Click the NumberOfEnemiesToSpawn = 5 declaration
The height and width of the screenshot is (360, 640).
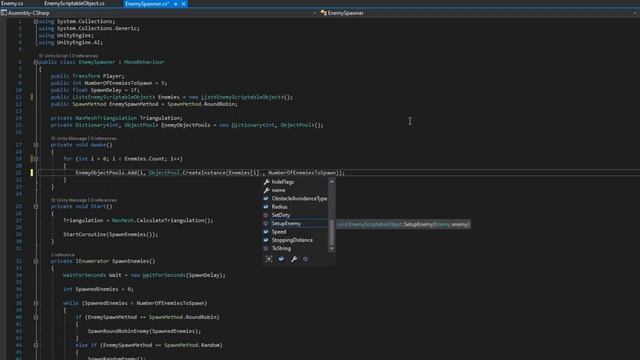click(x=109, y=83)
